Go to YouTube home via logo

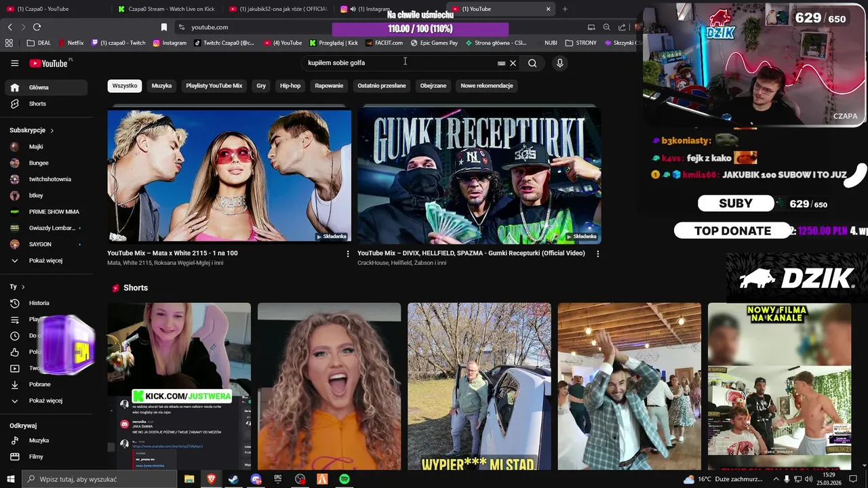coord(49,63)
